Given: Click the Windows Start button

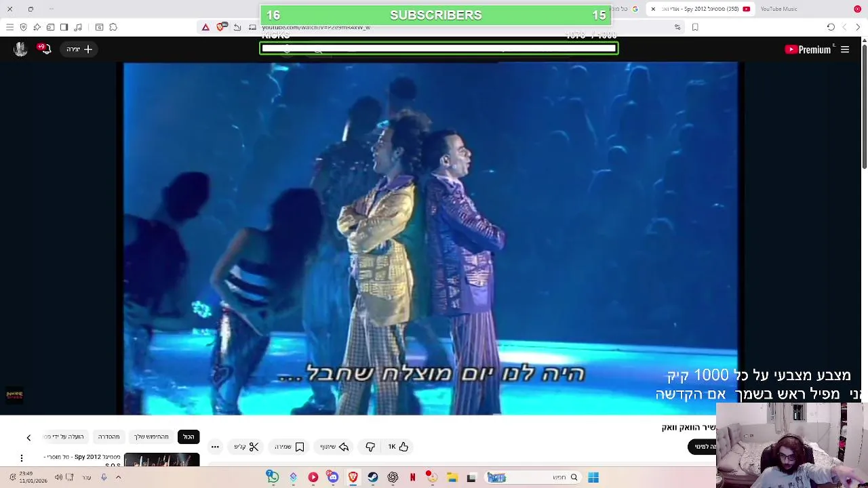Looking at the screenshot, I should point(593,477).
